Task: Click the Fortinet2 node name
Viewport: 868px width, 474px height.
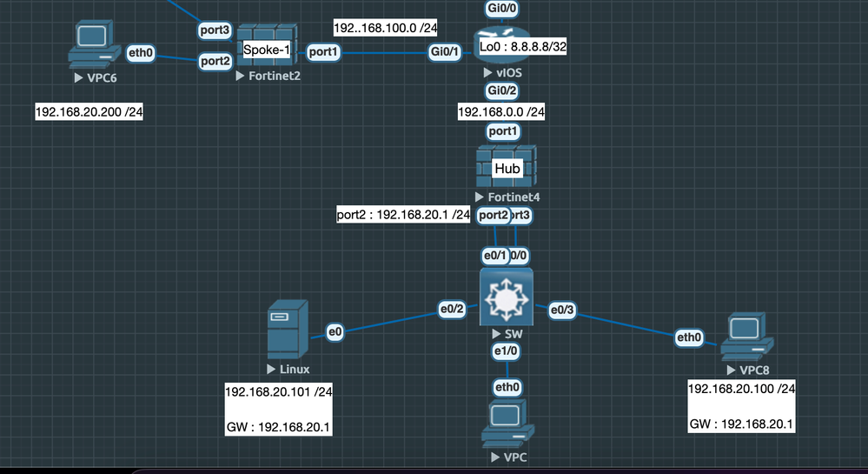Action: click(275, 76)
